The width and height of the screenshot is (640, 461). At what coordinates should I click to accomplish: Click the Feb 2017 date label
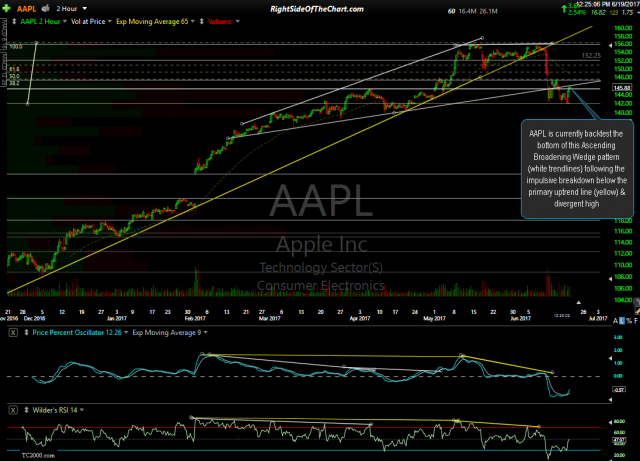click(195, 318)
